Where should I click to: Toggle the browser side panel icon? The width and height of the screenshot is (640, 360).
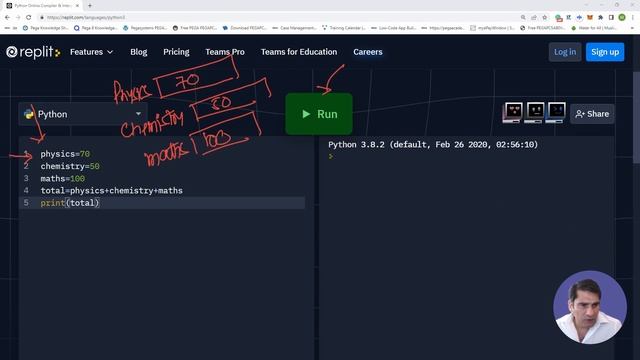611,18
